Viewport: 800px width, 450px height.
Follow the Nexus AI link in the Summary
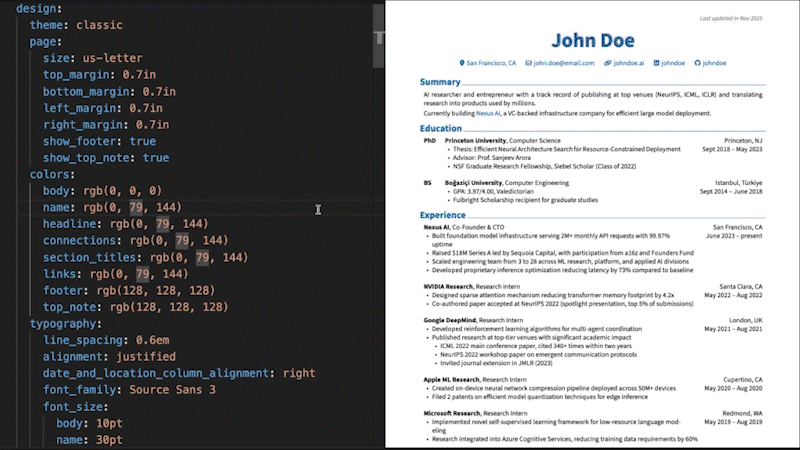point(488,113)
